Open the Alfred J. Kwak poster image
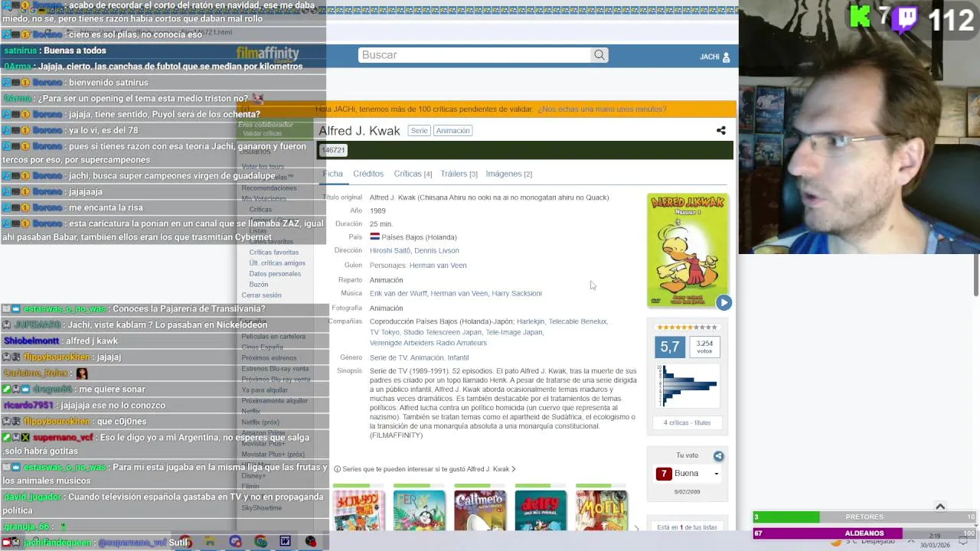This screenshot has height=551, width=980. (x=688, y=250)
